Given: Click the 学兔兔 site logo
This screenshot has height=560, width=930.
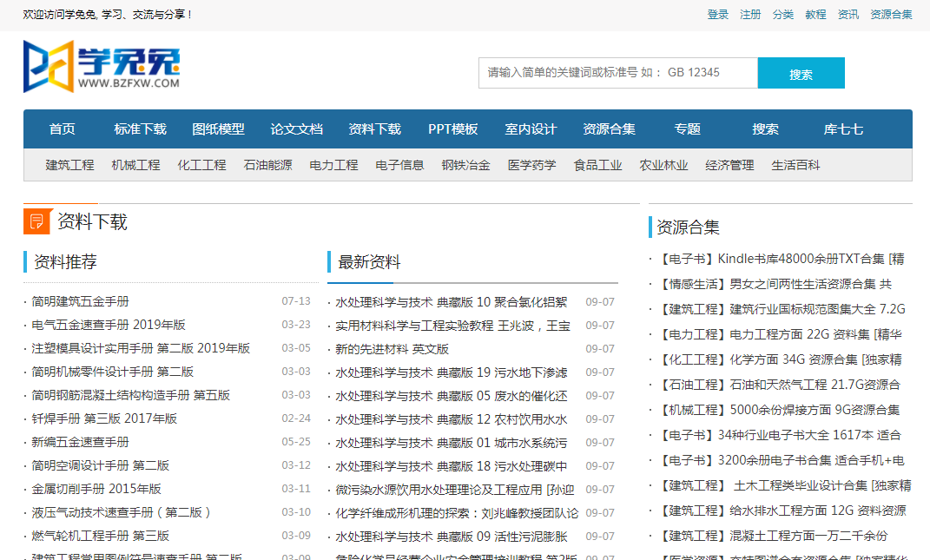Looking at the screenshot, I should tap(98, 68).
